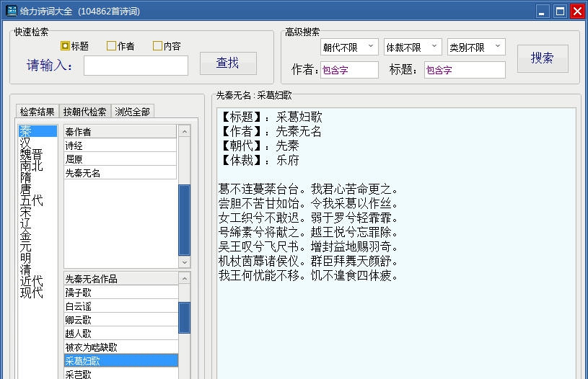The image size is (588, 379).
Task: Click author list scroll up arrow
Action: tap(184, 131)
